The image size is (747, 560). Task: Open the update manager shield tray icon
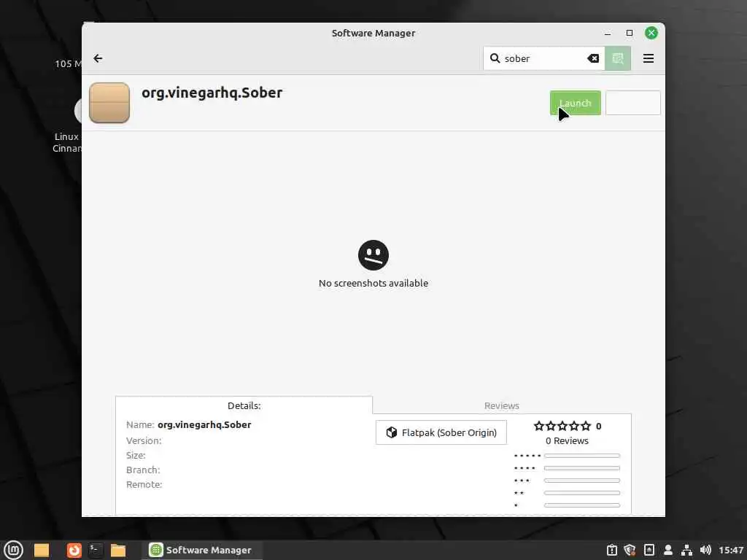(x=630, y=550)
